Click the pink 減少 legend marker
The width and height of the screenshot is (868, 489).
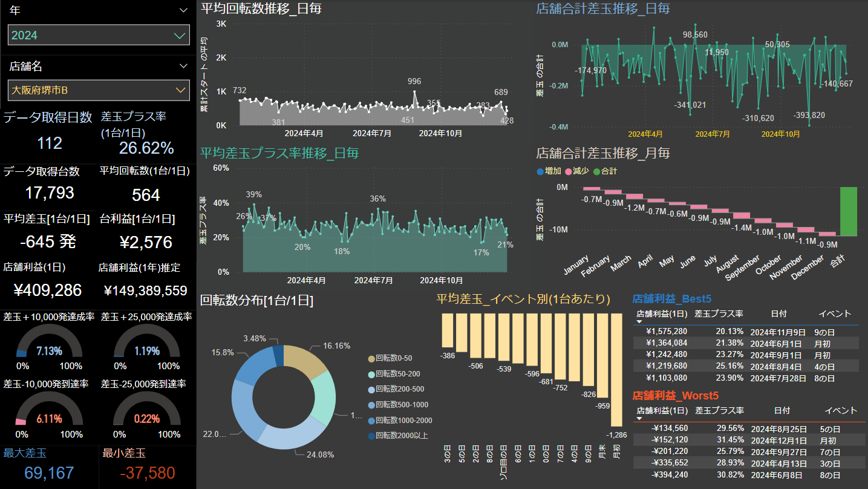[568, 171]
